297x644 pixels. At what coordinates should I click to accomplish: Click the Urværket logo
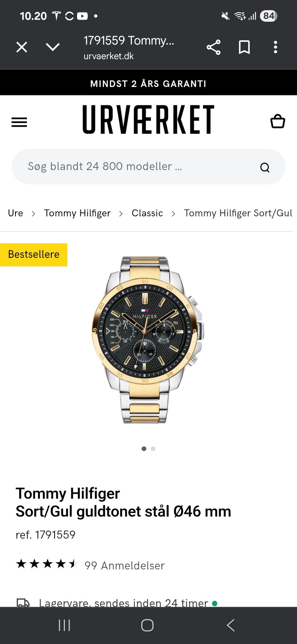(x=148, y=120)
